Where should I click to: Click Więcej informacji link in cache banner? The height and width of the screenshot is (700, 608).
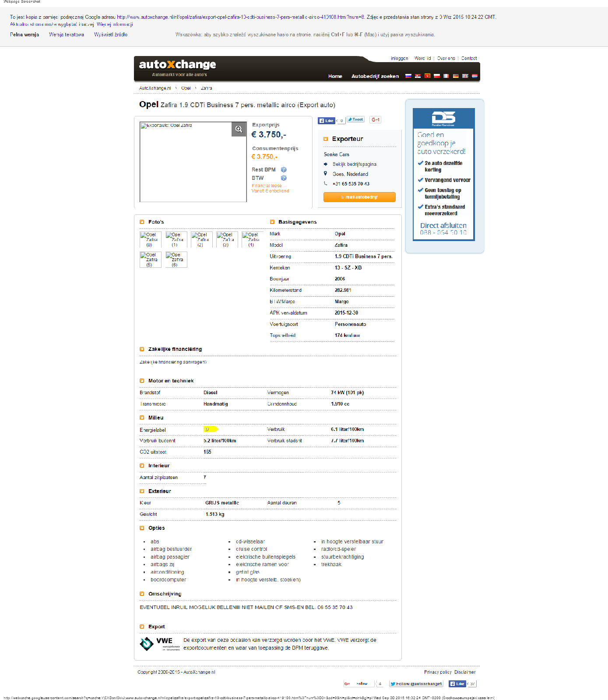click(115, 24)
